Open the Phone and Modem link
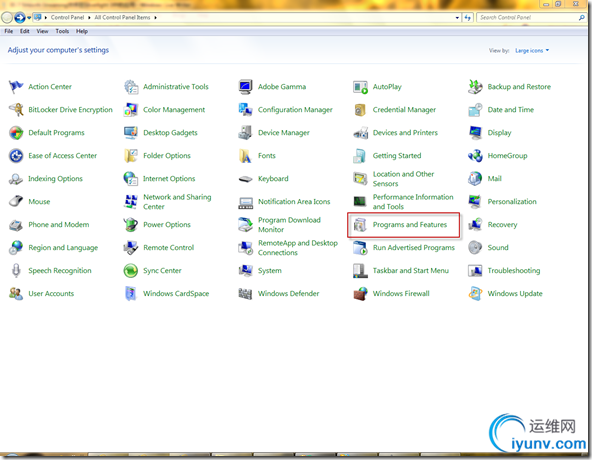This screenshot has height=460, width=592. click(x=59, y=225)
